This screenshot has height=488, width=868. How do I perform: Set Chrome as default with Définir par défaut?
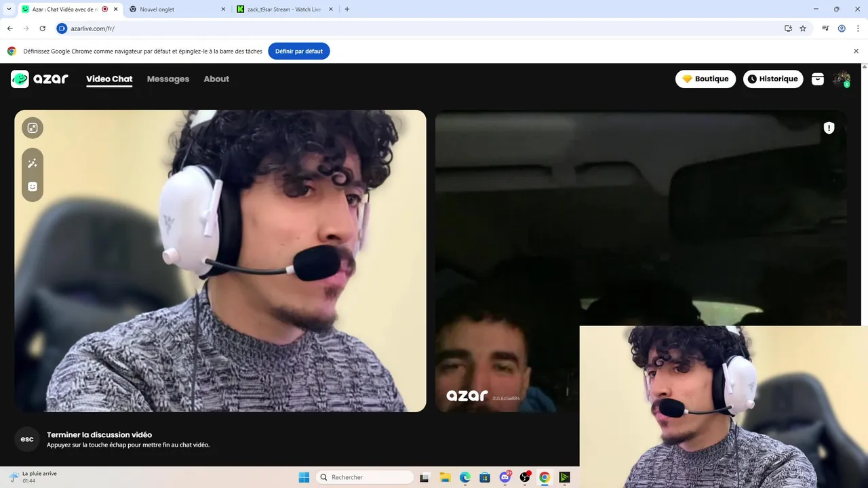coord(299,51)
